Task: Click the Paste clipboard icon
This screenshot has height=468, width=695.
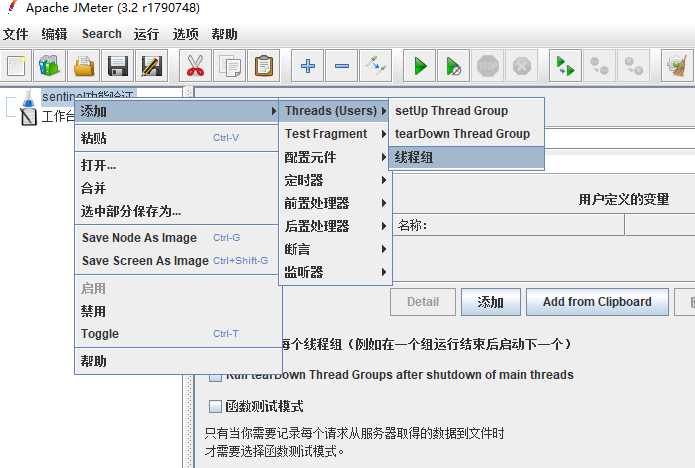Action: click(263, 66)
